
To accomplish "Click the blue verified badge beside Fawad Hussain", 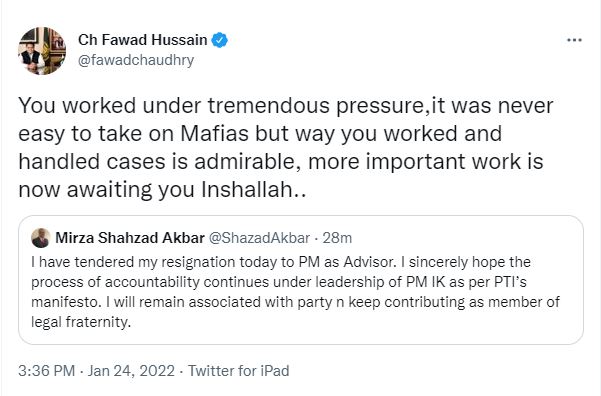I will tap(220, 40).
